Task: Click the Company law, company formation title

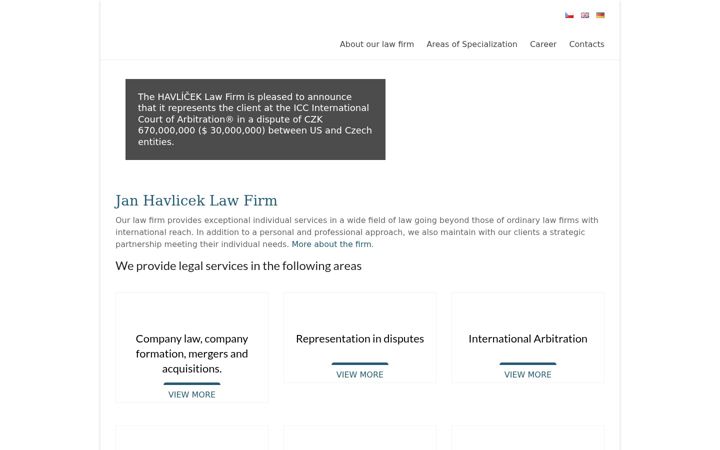Action: click(191, 354)
